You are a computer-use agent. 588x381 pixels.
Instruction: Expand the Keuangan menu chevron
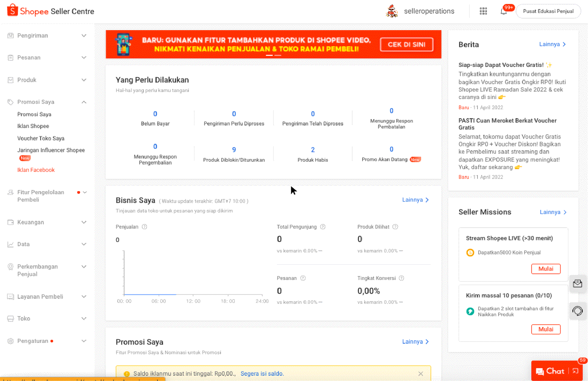(x=84, y=222)
